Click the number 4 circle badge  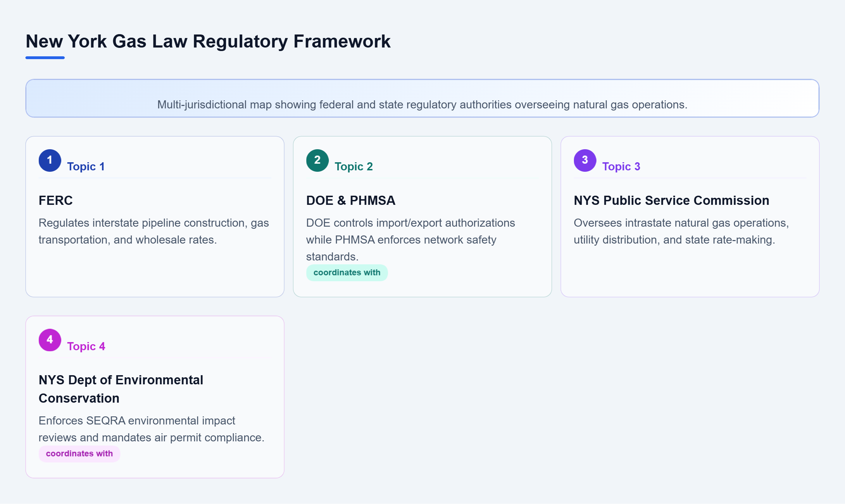50,340
